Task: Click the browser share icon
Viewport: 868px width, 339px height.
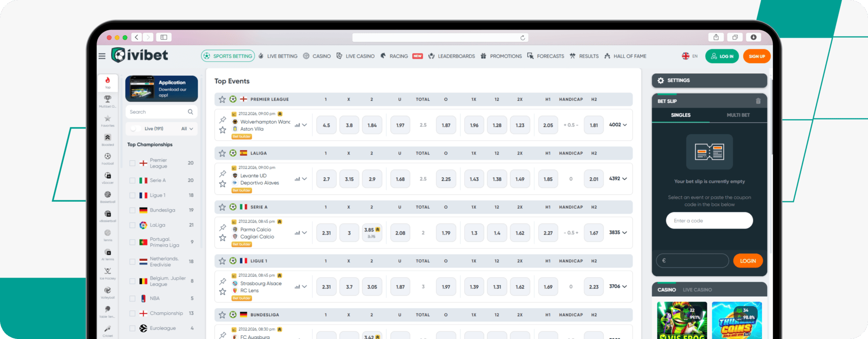Action: click(716, 37)
